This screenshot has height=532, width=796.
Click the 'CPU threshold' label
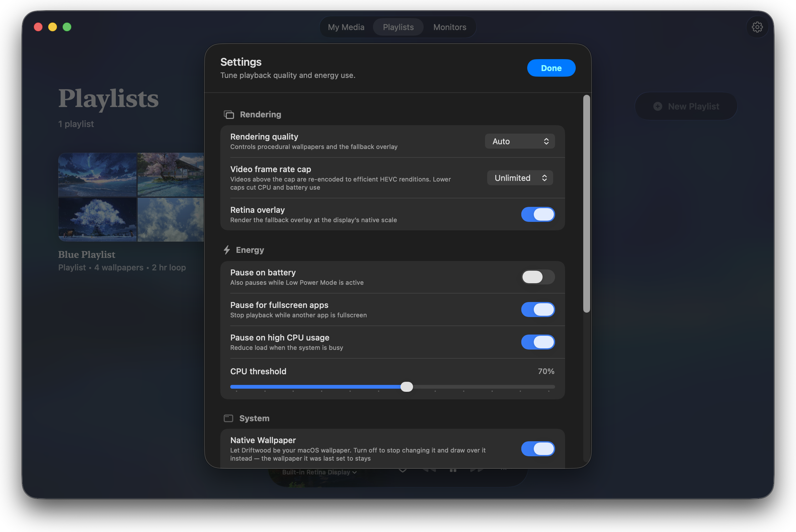[x=258, y=371]
